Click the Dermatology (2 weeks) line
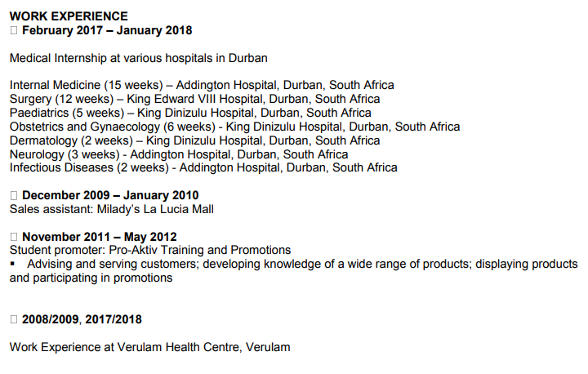The width and height of the screenshot is (588, 374). click(194, 140)
